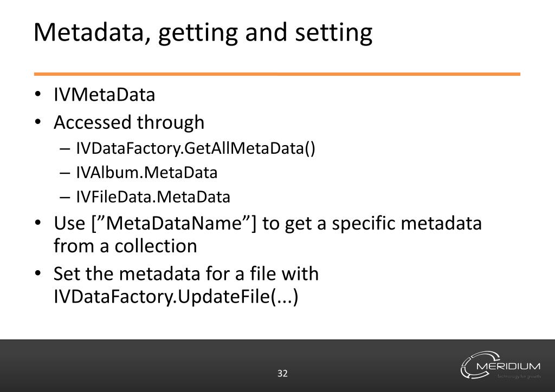The height and width of the screenshot is (392, 555).
Task: Click the Accessed through bullet text
Action: (129, 123)
